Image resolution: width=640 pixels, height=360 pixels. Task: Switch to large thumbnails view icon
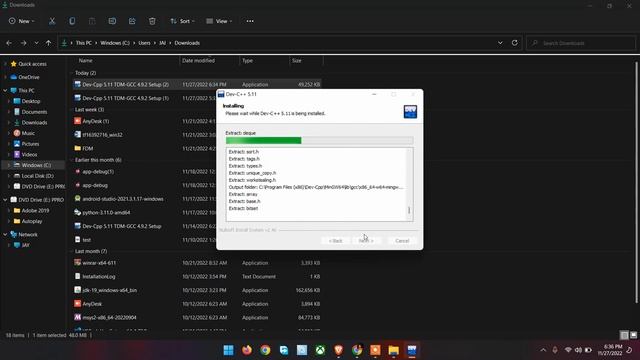coord(633,335)
